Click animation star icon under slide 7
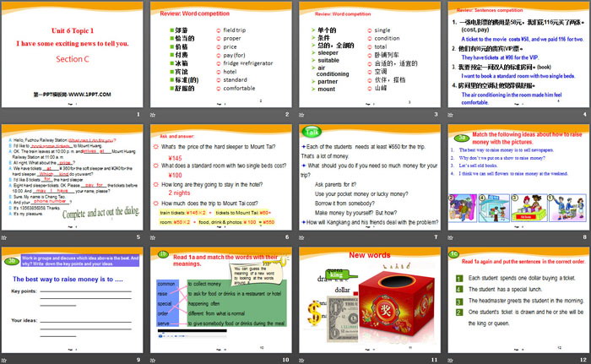 pyautogui.click(x=301, y=237)
